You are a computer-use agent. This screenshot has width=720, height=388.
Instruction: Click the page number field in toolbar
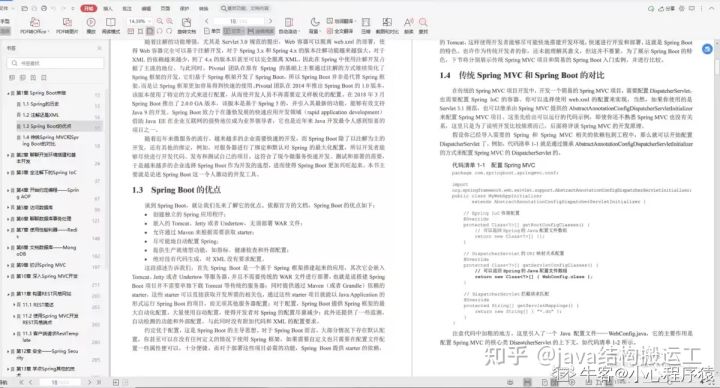(238, 21)
